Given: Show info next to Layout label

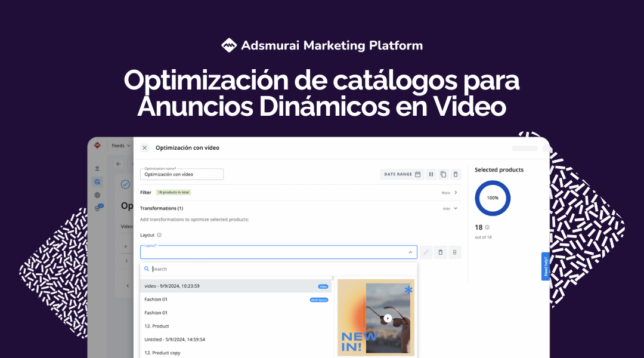Looking at the screenshot, I should [159, 235].
